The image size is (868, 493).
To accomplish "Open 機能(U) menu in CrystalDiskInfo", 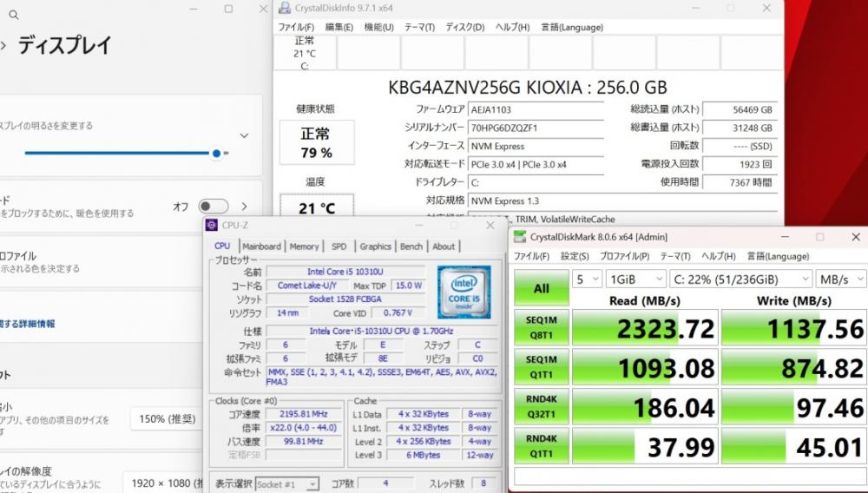I will coord(378,27).
